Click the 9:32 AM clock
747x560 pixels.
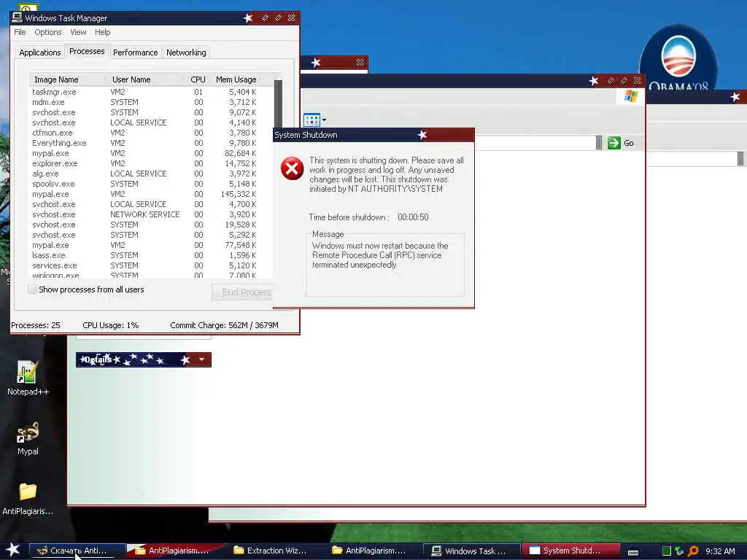(720, 551)
